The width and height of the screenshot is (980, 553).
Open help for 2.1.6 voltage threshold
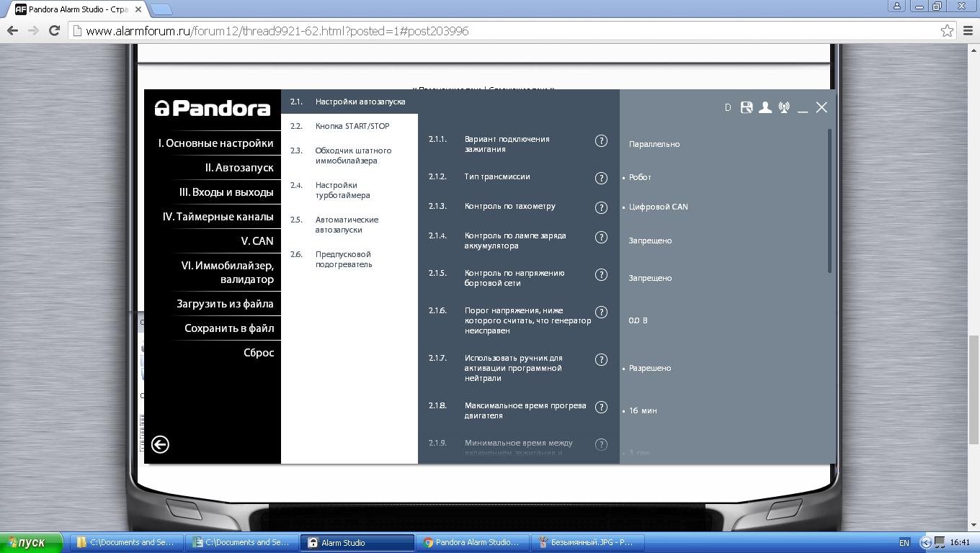601,312
